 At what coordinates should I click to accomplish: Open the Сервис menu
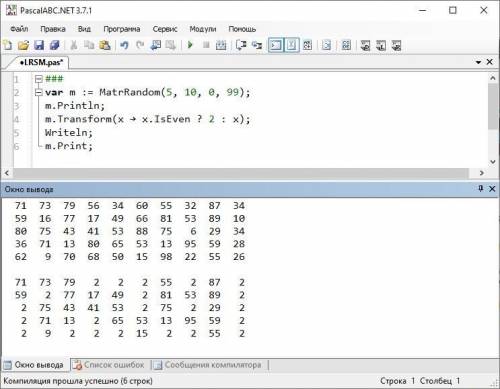165,29
